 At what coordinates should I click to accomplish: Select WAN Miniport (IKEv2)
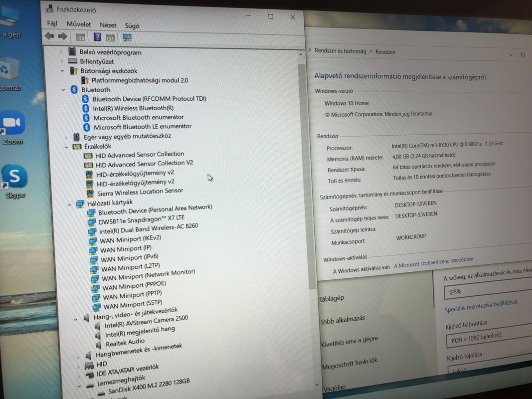coord(130,239)
